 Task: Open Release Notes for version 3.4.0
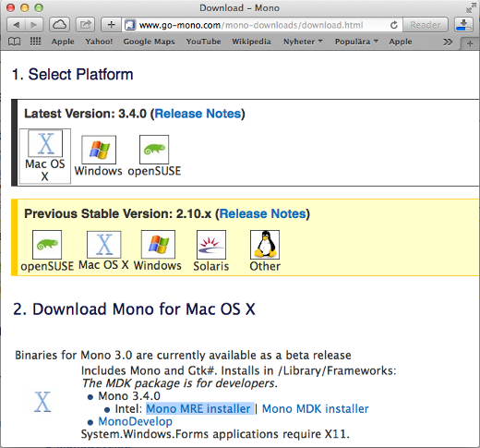pos(198,114)
